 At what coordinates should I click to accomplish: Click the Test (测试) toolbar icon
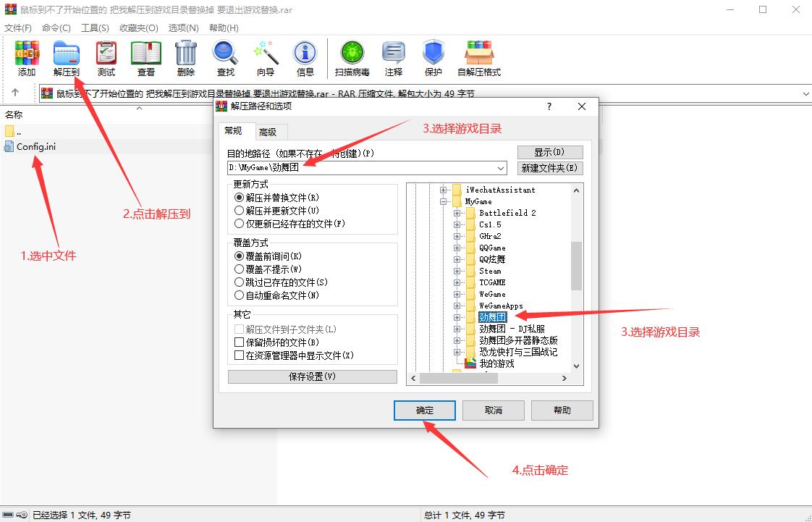coord(106,58)
